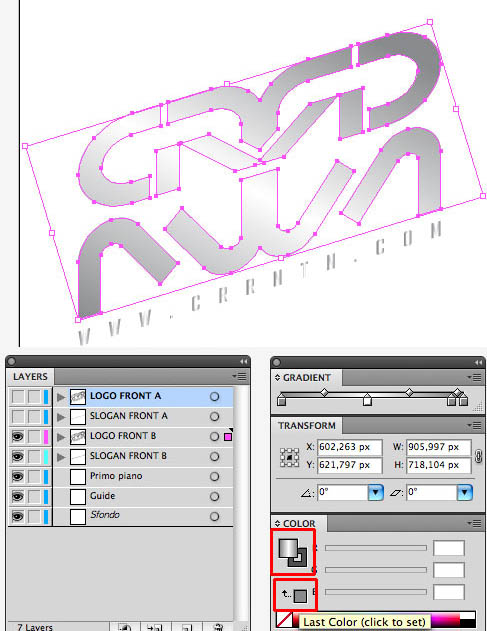This screenshot has width=487, height=631.
Task: Click the pink selected-art indicator on LOGO FRONT B
Action: [228, 437]
